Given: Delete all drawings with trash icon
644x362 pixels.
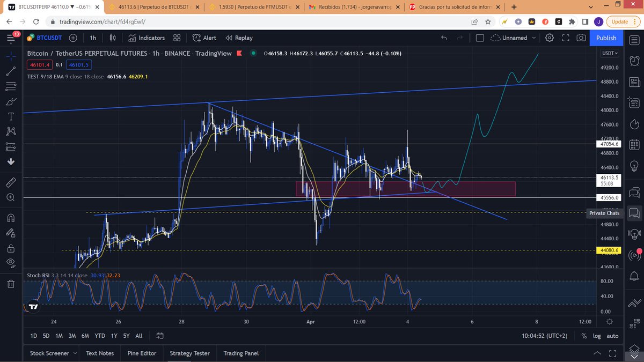Looking at the screenshot, I should point(11,284).
